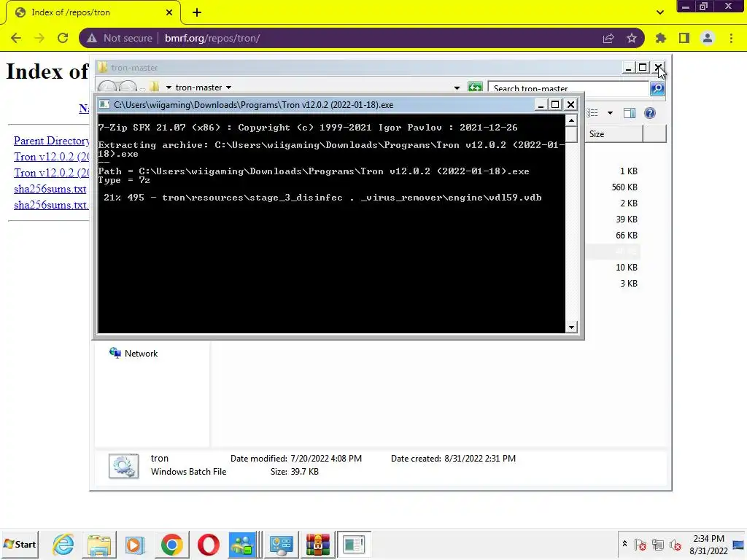747x560 pixels.
Task: Switch to the console window on taskbar
Action: 354,544
